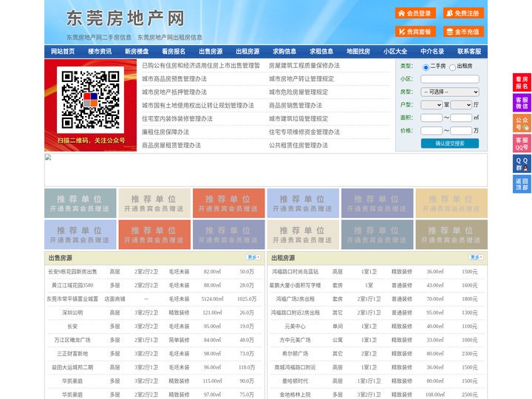Open 长安9栋花园新房出售 listing
The height and width of the screenshot is (399, 532).
click(x=72, y=272)
